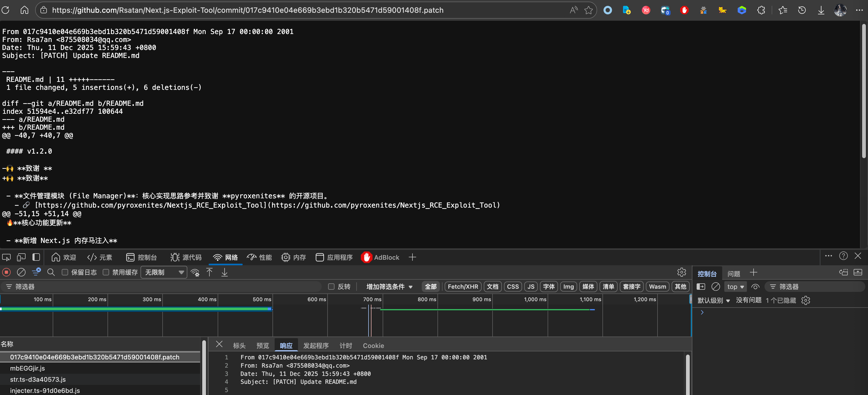Open DevTools more options ellipsis
The image size is (868, 395).
coord(829,256)
